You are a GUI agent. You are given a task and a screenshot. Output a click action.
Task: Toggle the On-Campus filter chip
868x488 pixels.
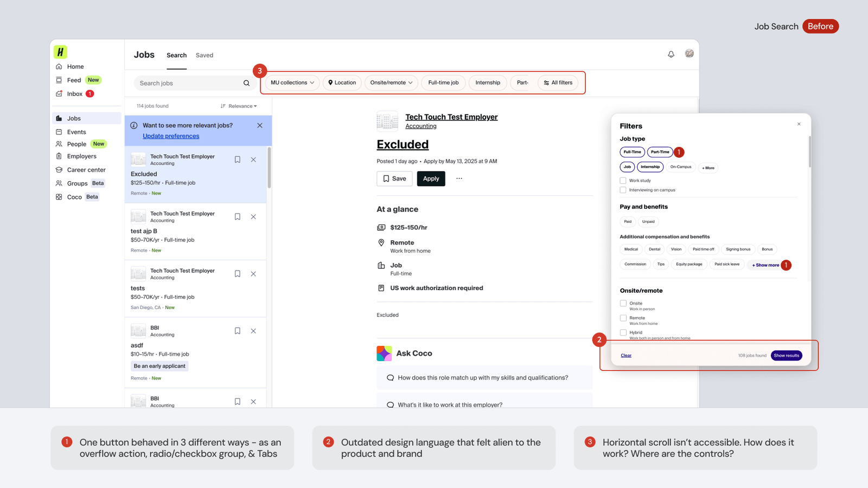[x=681, y=167]
